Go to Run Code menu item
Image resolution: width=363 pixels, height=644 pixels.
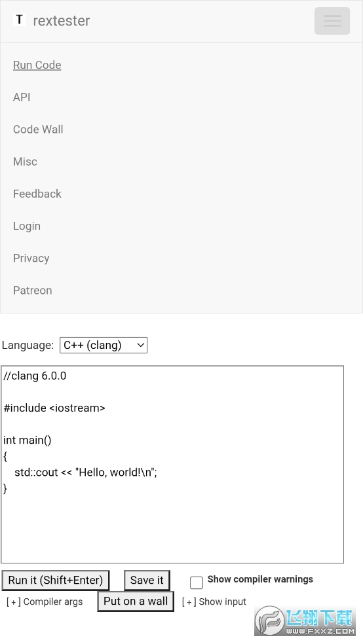pos(37,65)
